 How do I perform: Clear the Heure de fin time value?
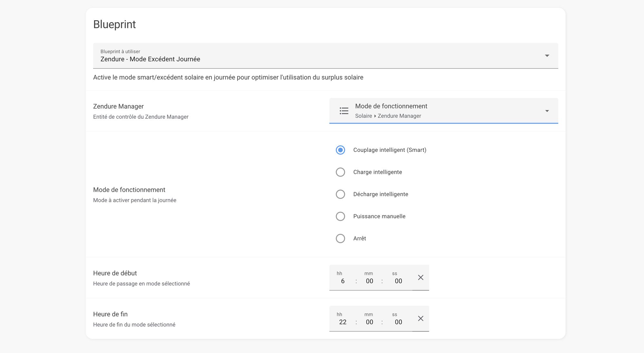pyautogui.click(x=420, y=319)
